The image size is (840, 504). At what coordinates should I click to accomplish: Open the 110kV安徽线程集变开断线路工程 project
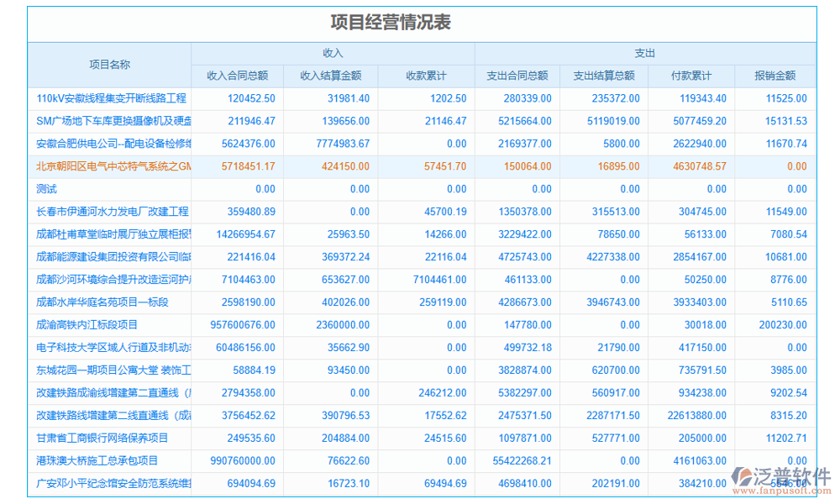(x=111, y=98)
